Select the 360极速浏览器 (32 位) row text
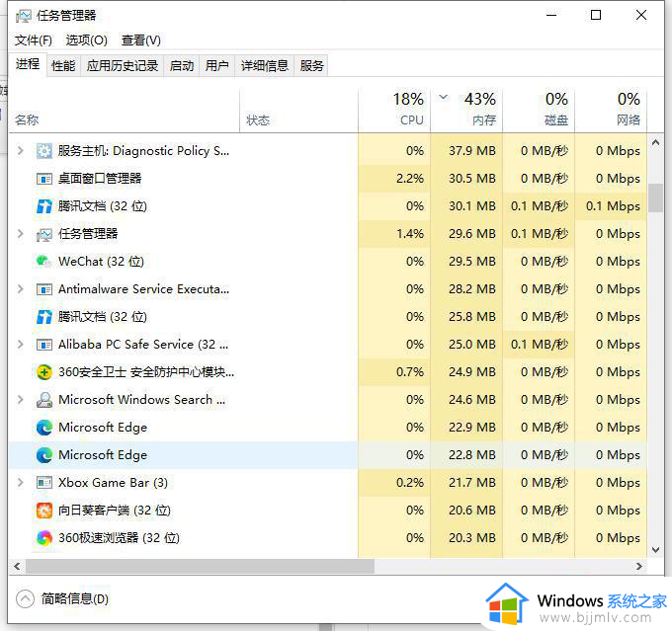The image size is (672, 631). (119, 538)
